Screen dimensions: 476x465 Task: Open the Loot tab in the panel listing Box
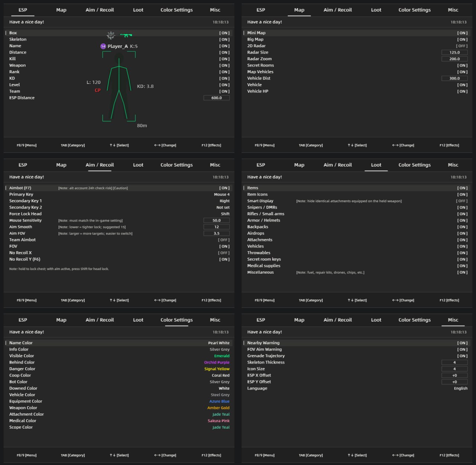(x=138, y=10)
